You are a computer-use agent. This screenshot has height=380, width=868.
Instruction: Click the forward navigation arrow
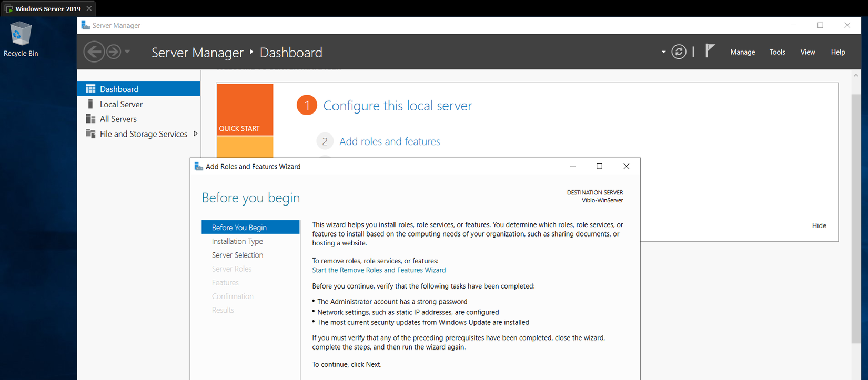(113, 52)
